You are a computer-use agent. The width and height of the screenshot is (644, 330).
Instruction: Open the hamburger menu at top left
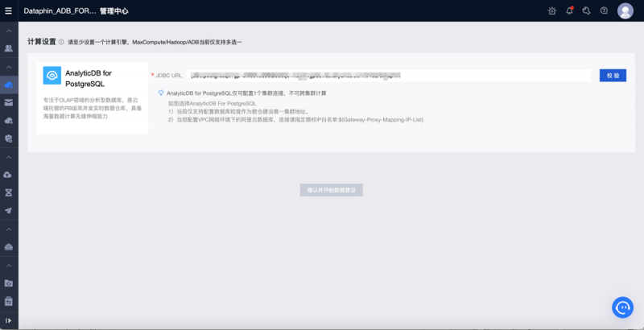point(9,11)
